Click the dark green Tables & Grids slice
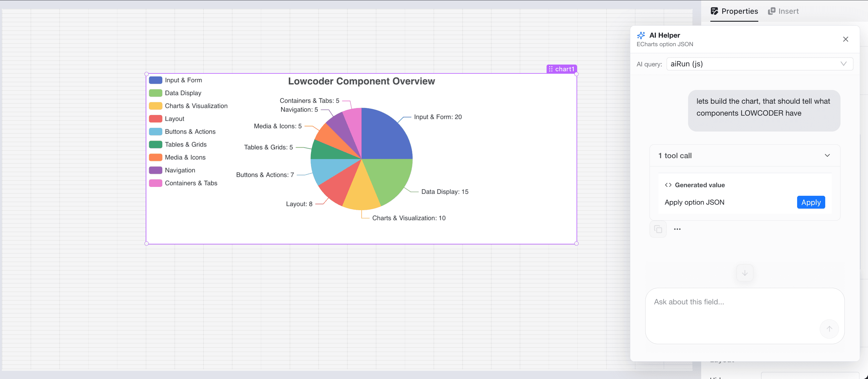 [x=327, y=151]
